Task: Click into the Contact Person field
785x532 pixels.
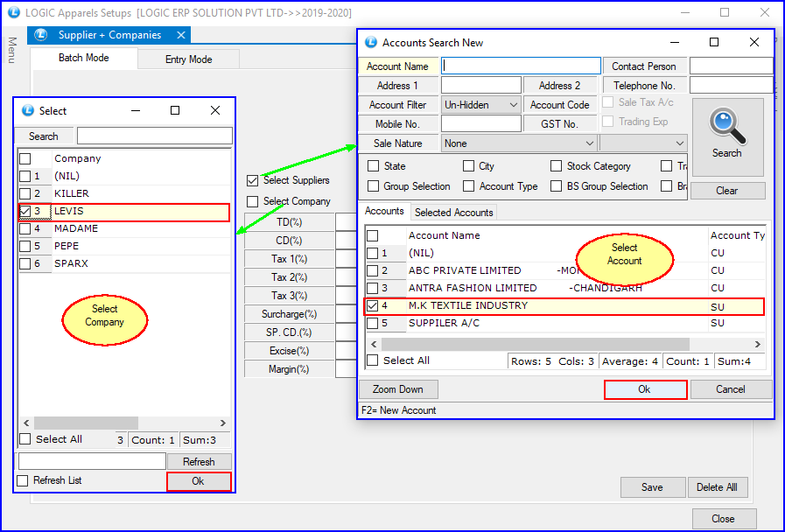Action: click(731, 66)
